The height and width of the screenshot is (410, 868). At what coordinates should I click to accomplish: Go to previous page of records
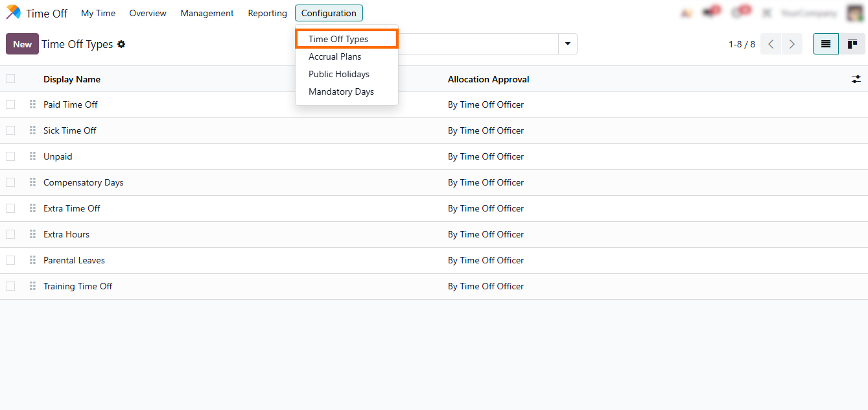click(x=771, y=44)
